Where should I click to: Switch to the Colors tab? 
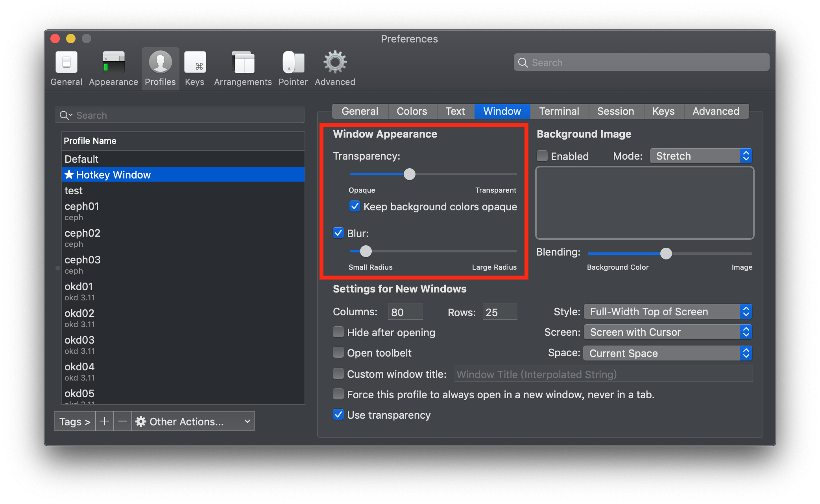(412, 111)
